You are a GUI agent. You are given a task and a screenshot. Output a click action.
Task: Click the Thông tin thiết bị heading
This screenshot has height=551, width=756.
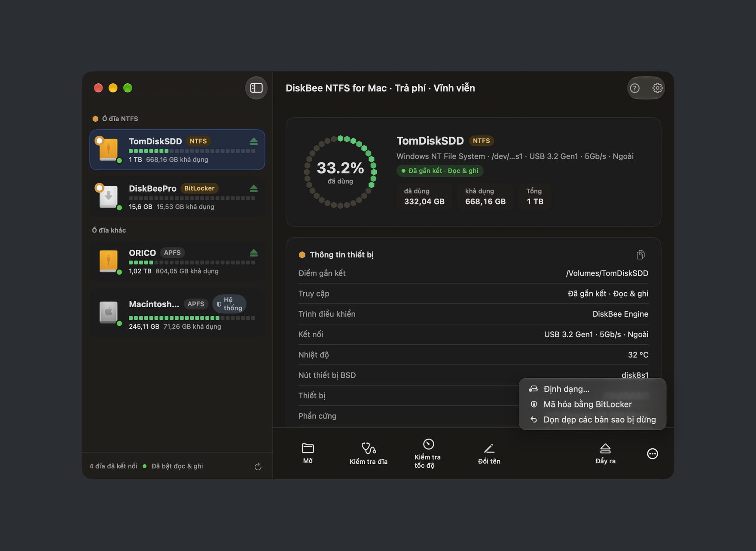click(x=342, y=255)
